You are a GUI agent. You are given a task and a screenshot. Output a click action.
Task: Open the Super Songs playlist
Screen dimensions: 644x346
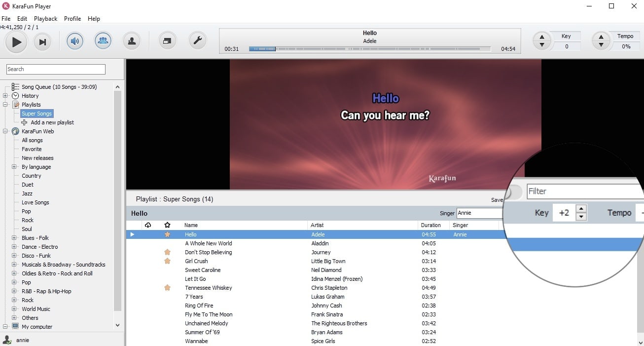pos(37,114)
